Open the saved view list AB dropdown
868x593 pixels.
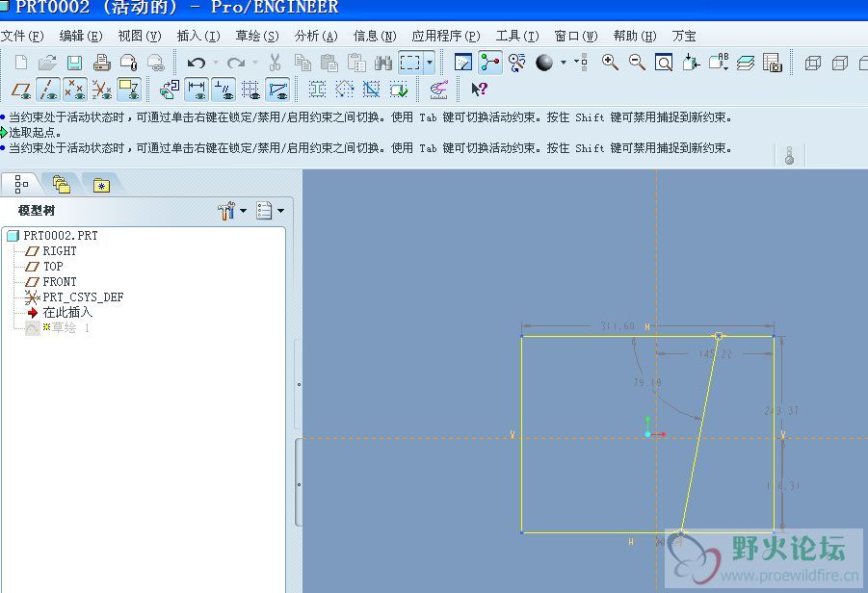pyautogui.click(x=719, y=62)
